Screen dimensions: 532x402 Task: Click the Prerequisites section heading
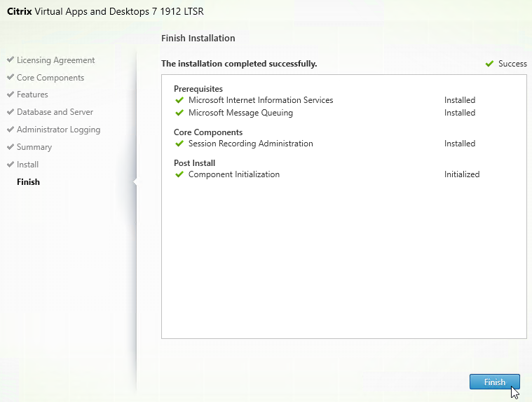198,89
